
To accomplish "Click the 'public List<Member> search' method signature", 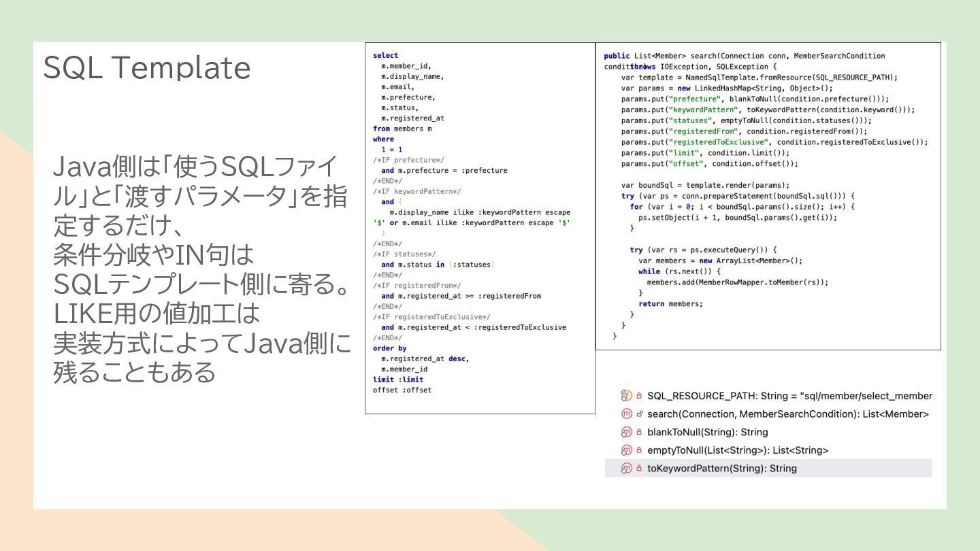I will (745, 56).
